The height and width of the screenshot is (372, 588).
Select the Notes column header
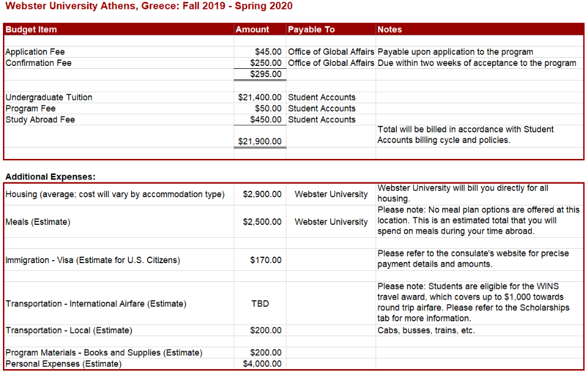tap(390, 29)
